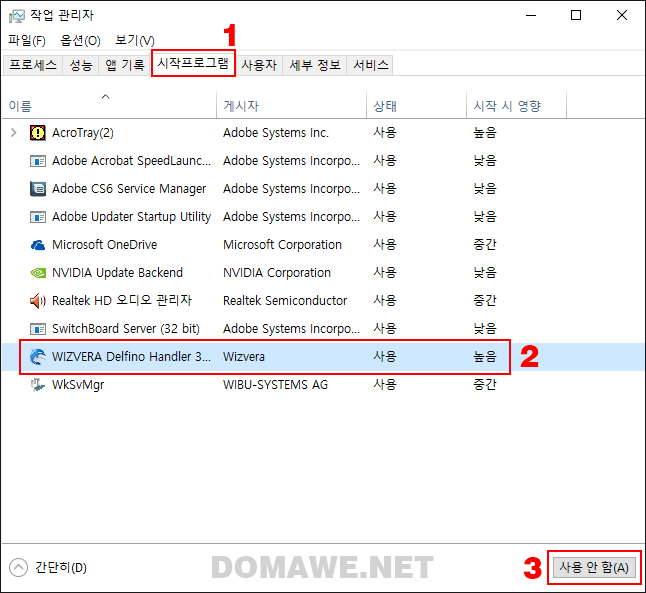Switch to the 성능 tab

(x=81, y=65)
